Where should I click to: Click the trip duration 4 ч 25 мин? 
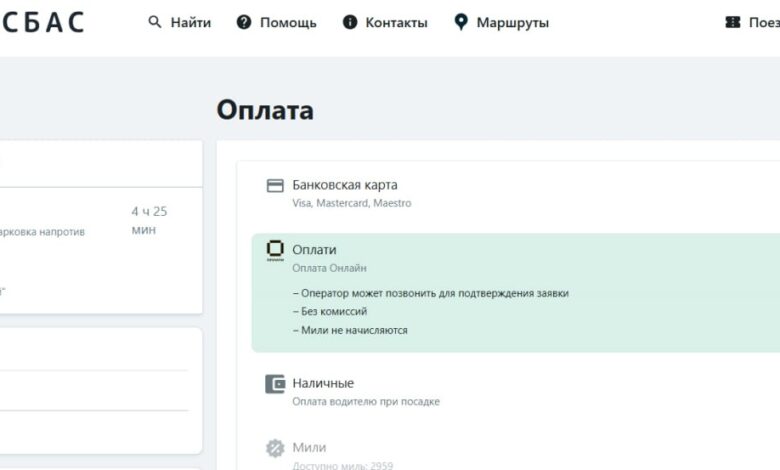[149, 220]
